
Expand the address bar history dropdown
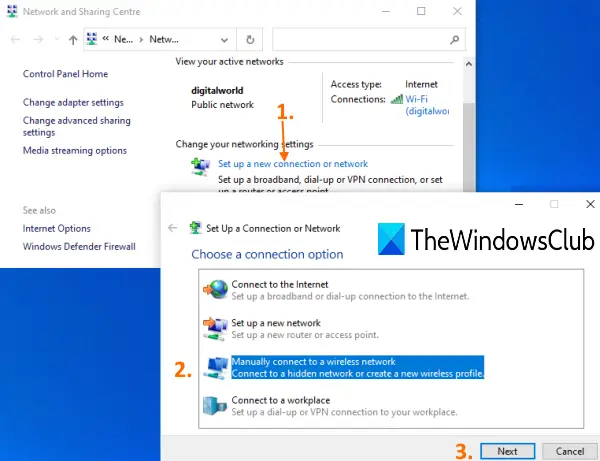coord(224,40)
